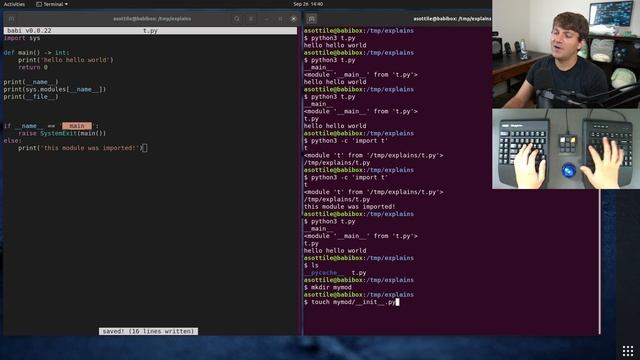This screenshot has height=360, width=640.
Task: Click the '$ ls' command in right terminal
Action: click(x=311, y=265)
